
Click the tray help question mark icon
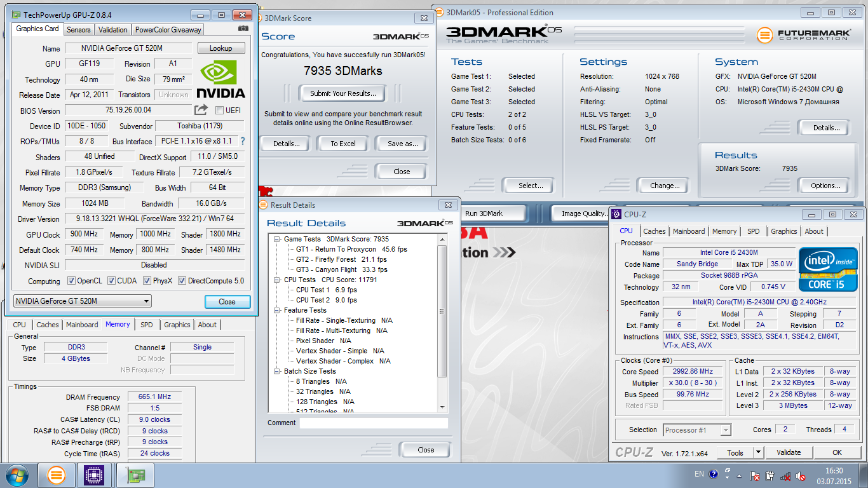[x=713, y=474]
